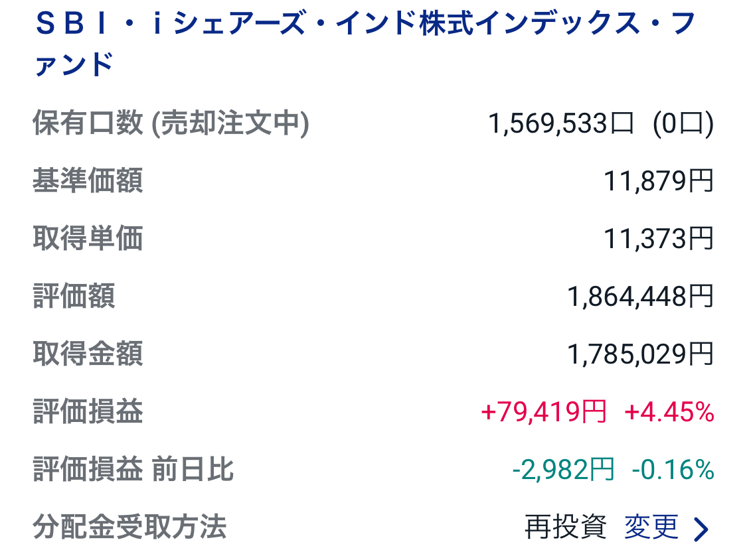
Task: Click the 取得単価 label
Action: pyautogui.click(x=88, y=238)
